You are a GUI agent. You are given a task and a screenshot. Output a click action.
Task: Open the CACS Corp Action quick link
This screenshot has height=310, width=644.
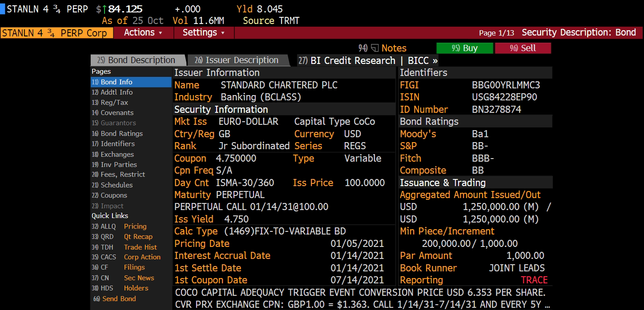(126, 257)
